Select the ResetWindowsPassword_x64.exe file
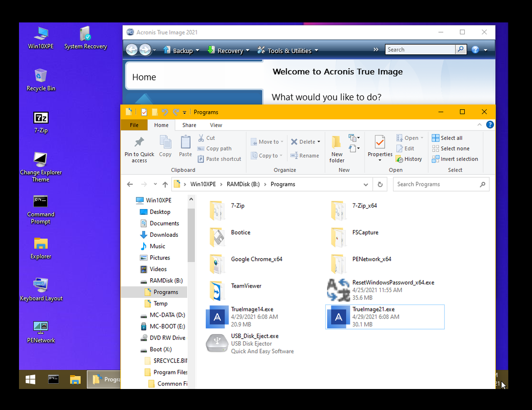 point(385,290)
